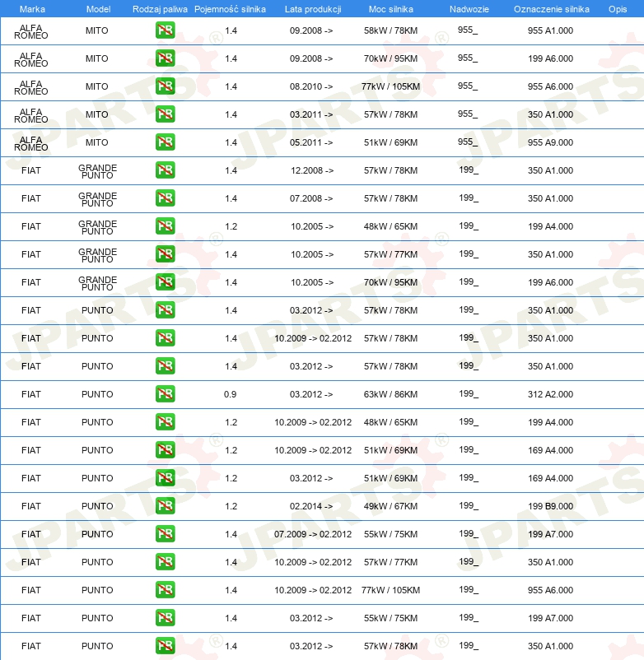Click fuel icon in Grande Punto 07.2008 row

[165, 198]
